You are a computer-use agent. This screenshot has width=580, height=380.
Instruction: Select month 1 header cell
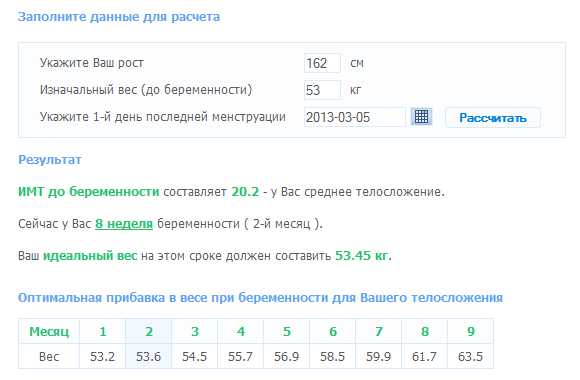click(x=102, y=331)
